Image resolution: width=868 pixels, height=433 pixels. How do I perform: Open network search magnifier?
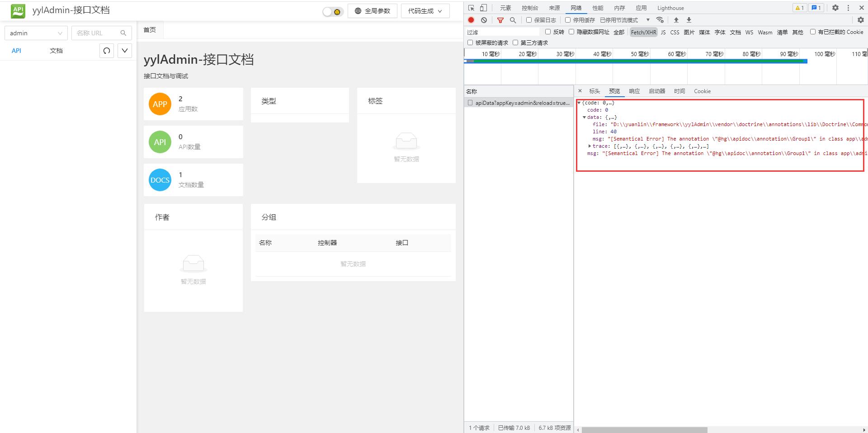(513, 20)
